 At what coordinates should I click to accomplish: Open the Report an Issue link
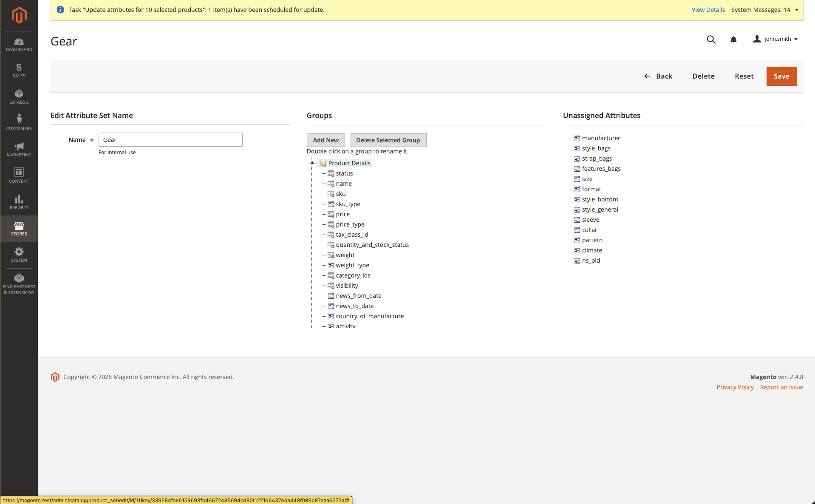tap(781, 387)
